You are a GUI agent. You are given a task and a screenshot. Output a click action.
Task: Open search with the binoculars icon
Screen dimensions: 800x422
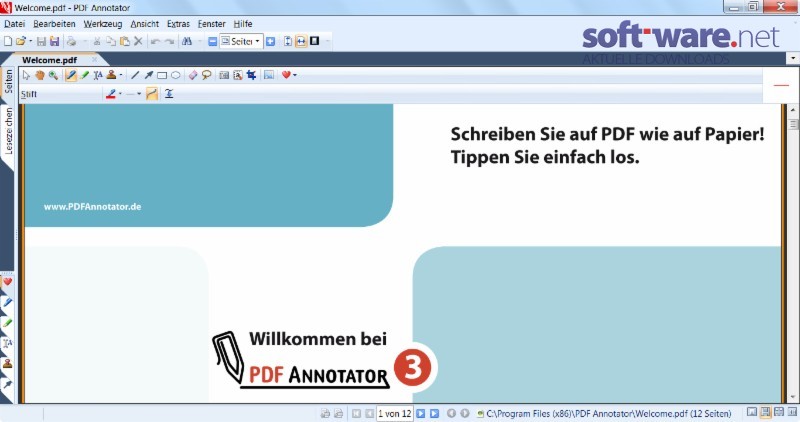(187, 41)
